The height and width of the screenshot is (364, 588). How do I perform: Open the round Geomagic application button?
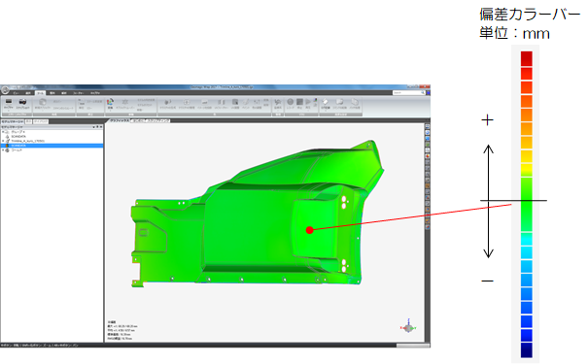coord(5,90)
